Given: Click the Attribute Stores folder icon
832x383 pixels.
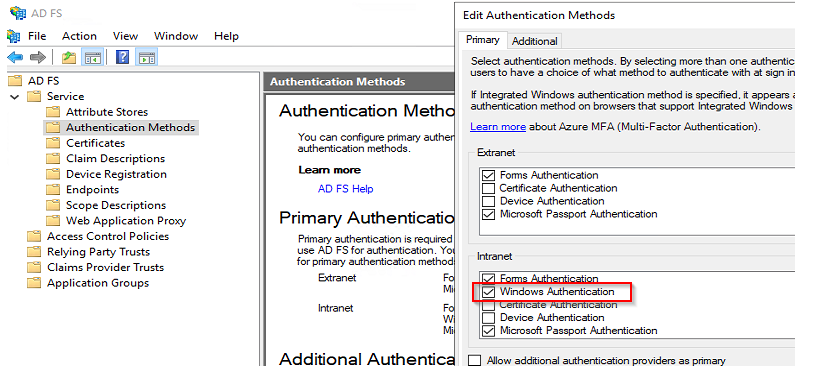Looking at the screenshot, I should (53, 112).
